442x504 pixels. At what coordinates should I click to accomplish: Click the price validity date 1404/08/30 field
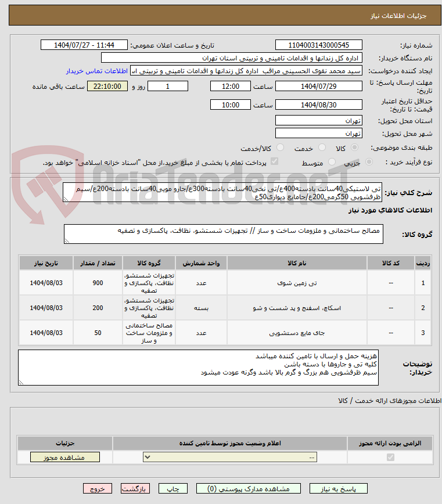(318, 105)
